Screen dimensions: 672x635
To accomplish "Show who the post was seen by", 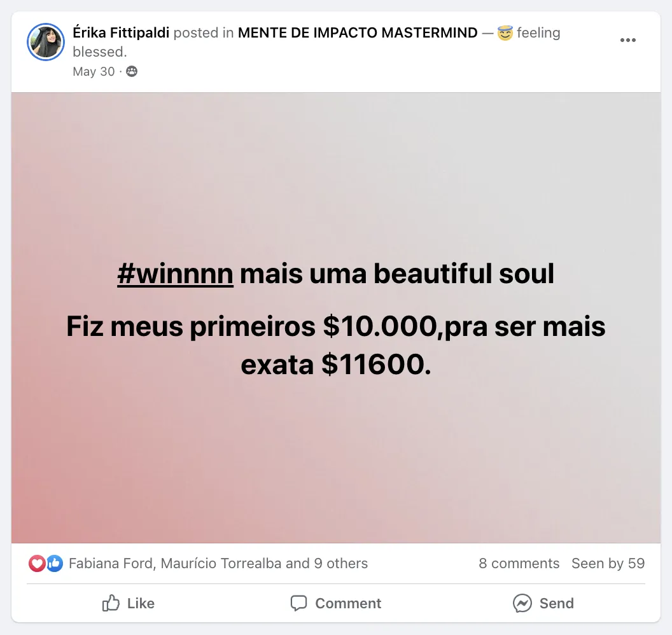I will pyautogui.click(x=608, y=564).
